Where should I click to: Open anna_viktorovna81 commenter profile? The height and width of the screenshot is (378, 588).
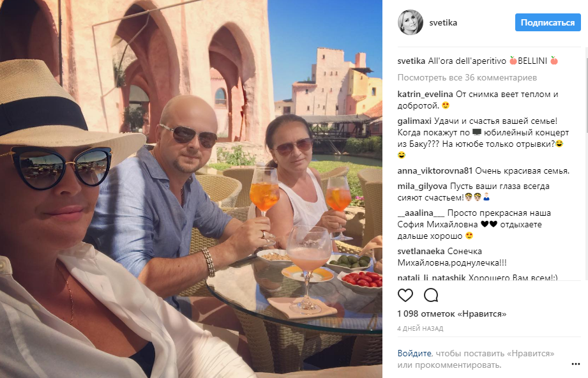(435, 170)
